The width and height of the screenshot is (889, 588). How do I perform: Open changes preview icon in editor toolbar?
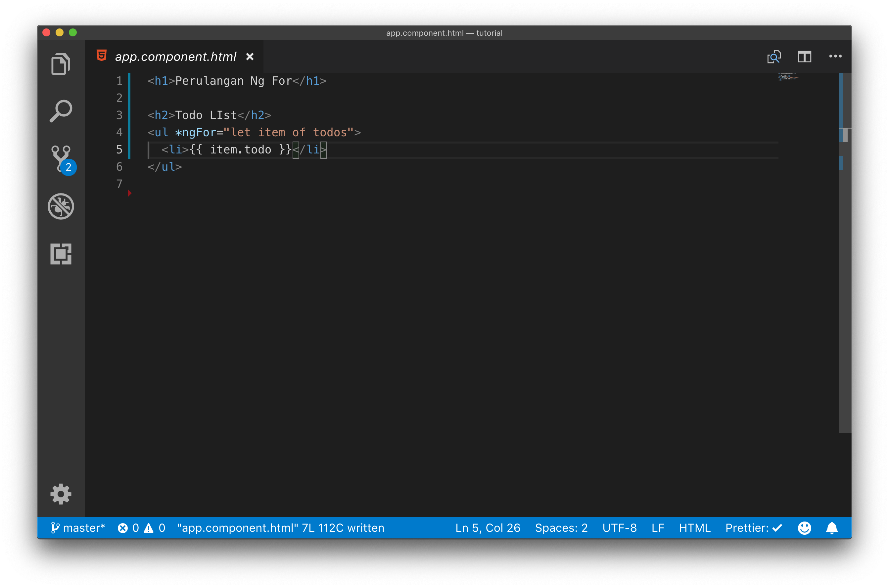coord(774,57)
